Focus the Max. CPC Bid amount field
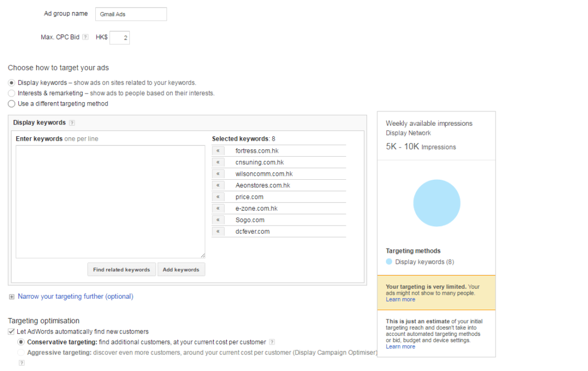Image resolution: width=588 pixels, height=371 pixels. 119,37
